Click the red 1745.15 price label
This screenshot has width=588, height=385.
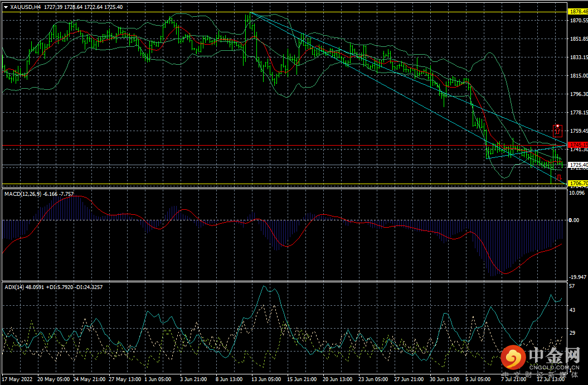pos(577,145)
